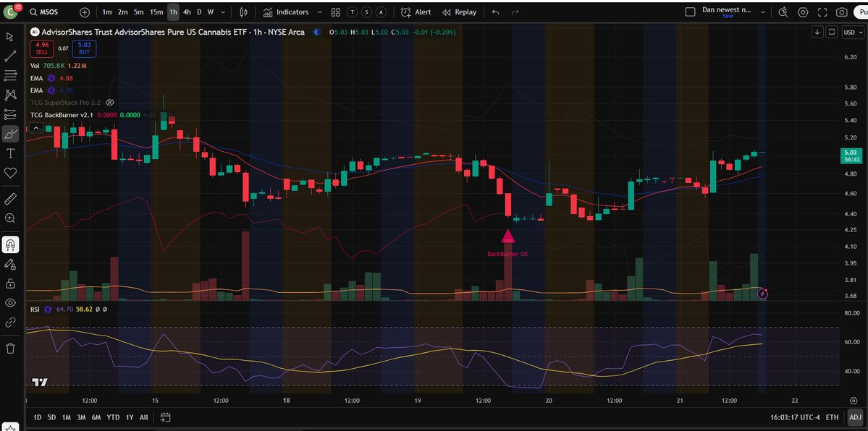The height and width of the screenshot is (431, 868).
Task: Redo the chart action
Action: 515,12
